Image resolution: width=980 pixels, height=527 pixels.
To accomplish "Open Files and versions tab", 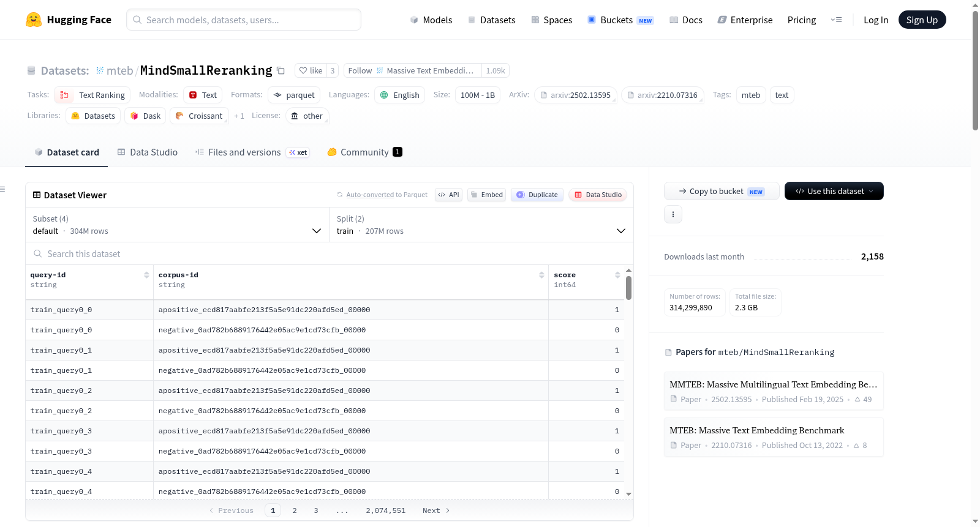I will click(252, 152).
